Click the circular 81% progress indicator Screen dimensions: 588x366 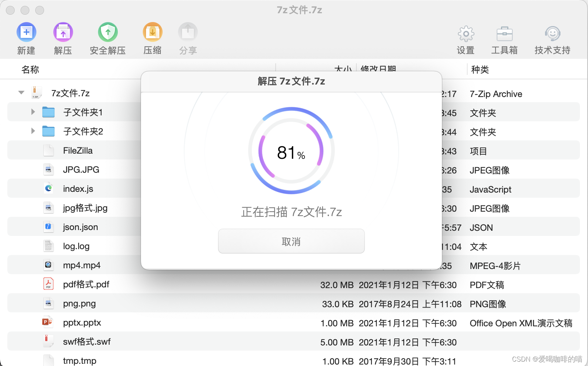point(291,151)
